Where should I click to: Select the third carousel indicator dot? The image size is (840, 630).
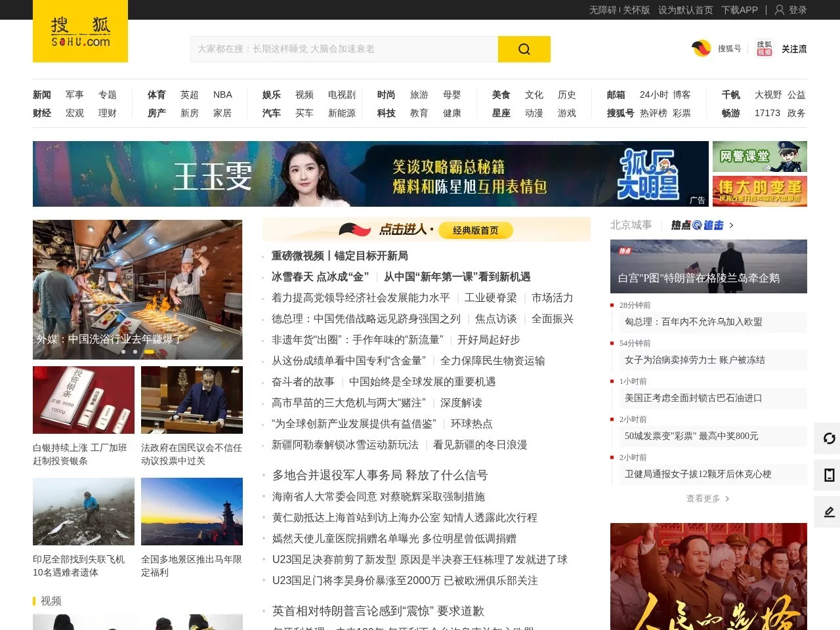click(x=149, y=352)
